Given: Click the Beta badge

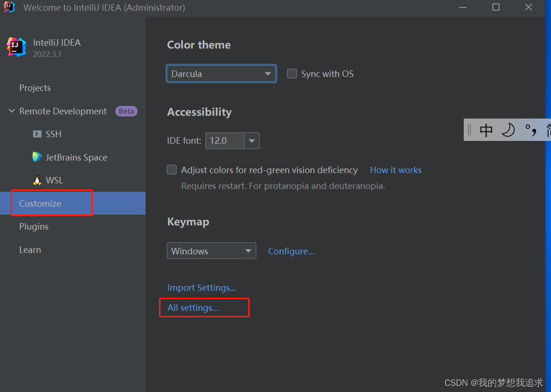Looking at the screenshot, I should (x=126, y=111).
